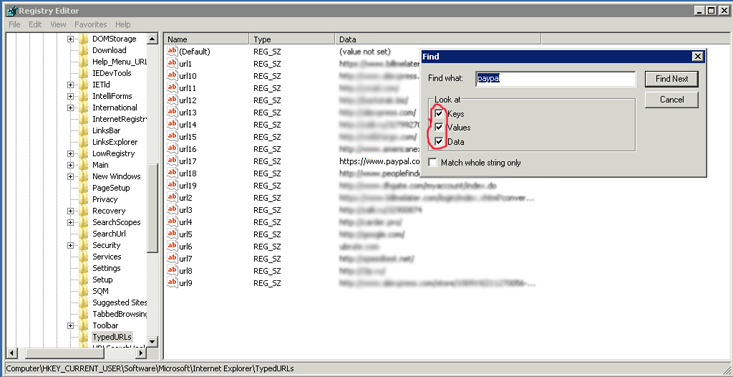Open the Edit menu

[35, 24]
